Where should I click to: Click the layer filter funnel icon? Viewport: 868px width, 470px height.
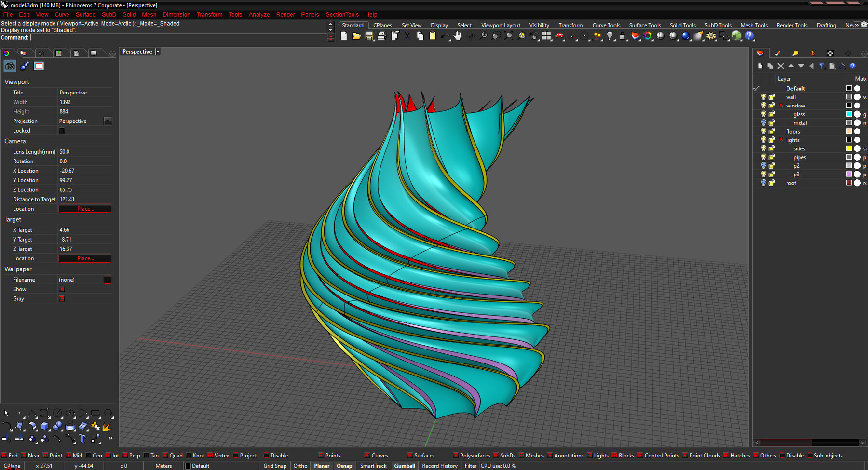tap(822, 66)
